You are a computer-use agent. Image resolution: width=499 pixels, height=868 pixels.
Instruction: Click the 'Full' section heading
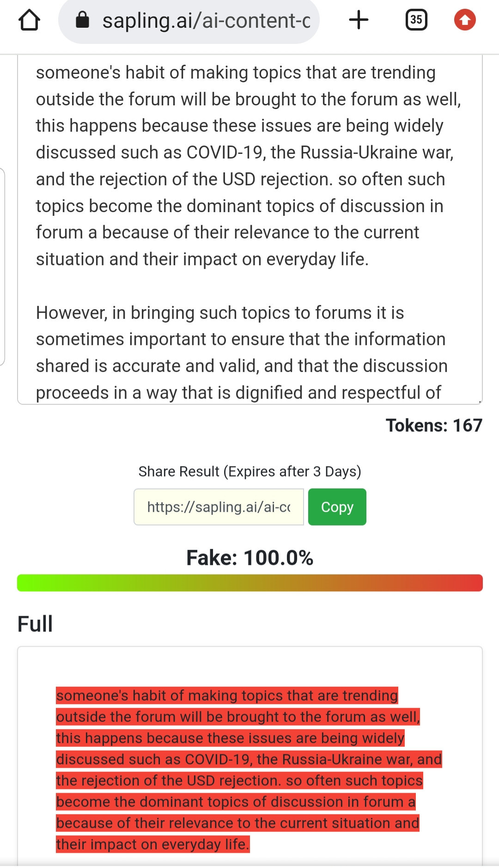[35, 624]
